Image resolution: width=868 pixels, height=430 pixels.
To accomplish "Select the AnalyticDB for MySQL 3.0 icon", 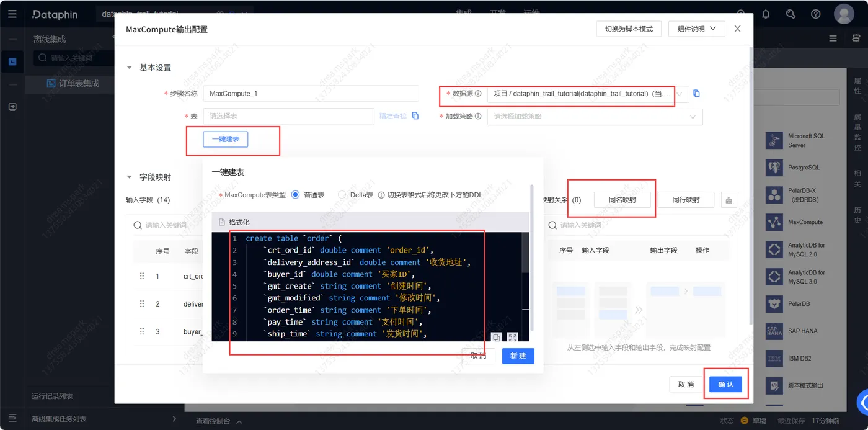I will pyautogui.click(x=774, y=277).
